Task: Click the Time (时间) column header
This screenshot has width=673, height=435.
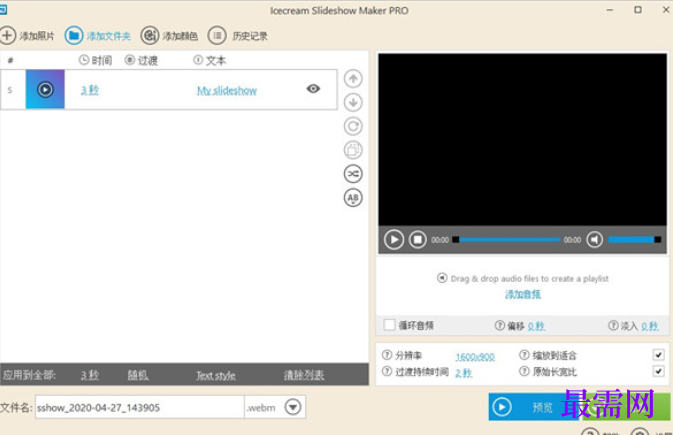Action: pyautogui.click(x=96, y=60)
